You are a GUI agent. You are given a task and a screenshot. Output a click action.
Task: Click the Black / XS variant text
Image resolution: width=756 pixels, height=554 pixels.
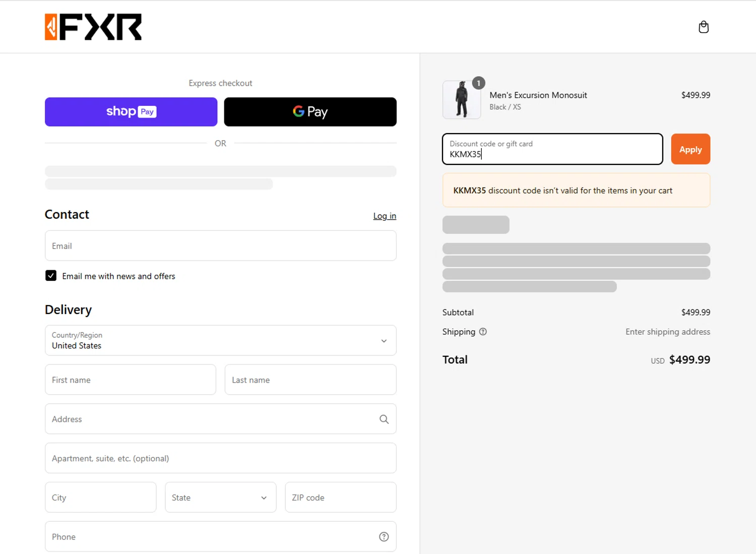click(x=505, y=107)
